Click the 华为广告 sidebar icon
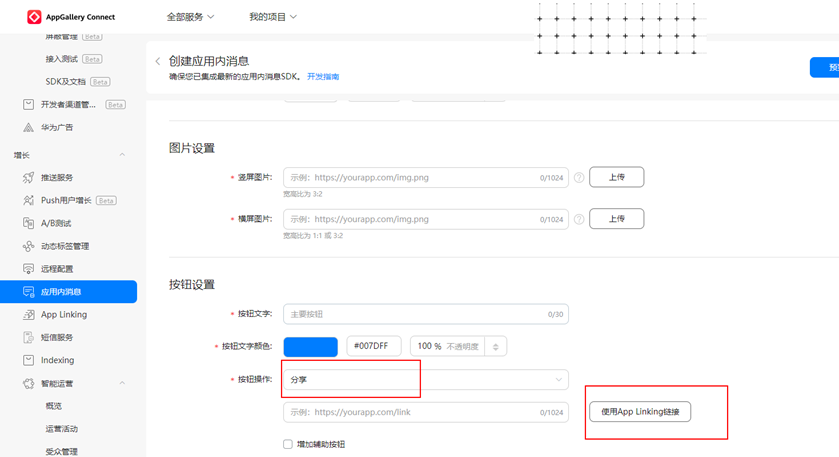 [29, 127]
